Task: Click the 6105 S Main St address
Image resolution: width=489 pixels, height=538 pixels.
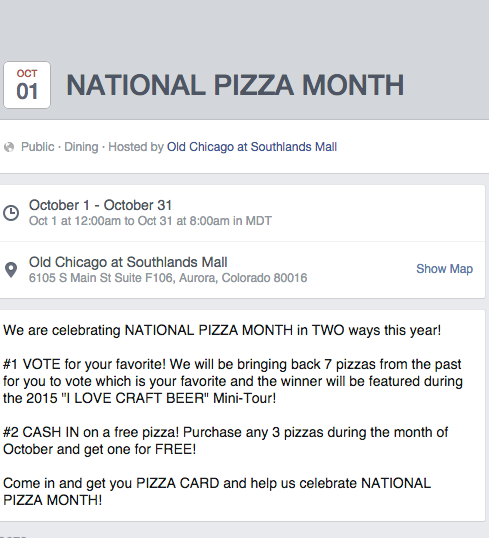Action: tap(168, 278)
